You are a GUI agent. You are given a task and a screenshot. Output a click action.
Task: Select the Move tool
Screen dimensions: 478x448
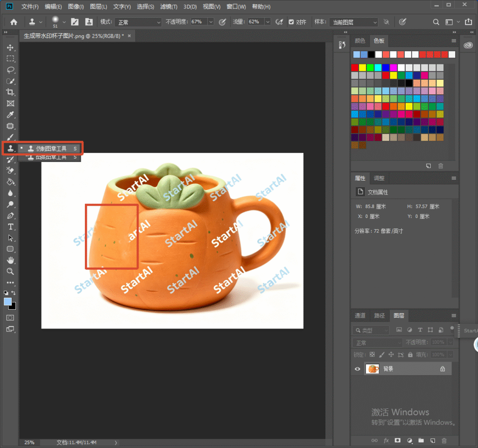tap(10, 48)
